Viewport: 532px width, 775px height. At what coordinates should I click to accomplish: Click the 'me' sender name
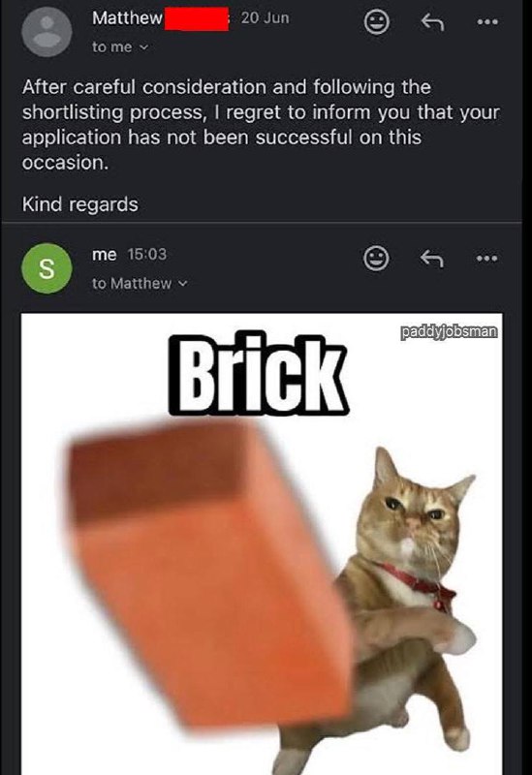tap(105, 255)
